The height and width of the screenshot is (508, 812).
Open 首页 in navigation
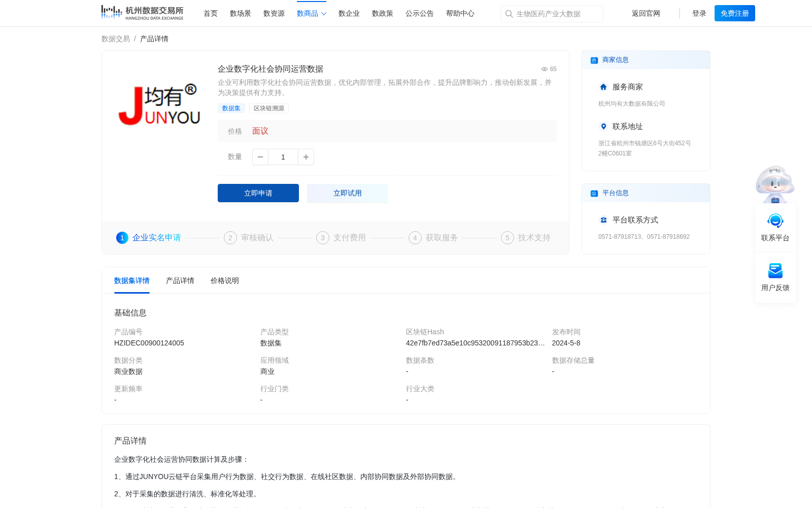tap(211, 14)
